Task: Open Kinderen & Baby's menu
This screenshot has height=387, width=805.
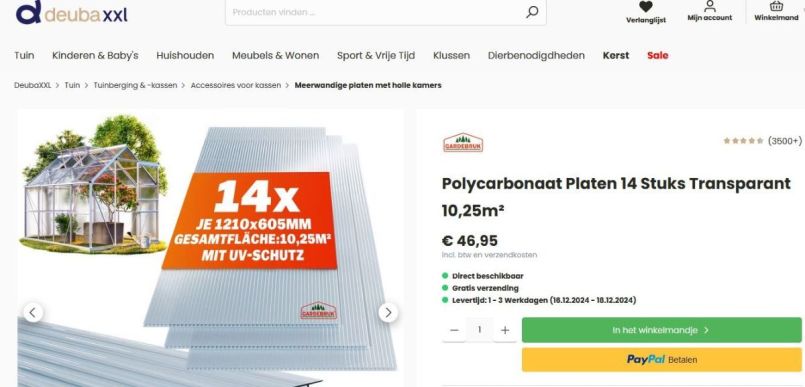Action: (x=95, y=55)
